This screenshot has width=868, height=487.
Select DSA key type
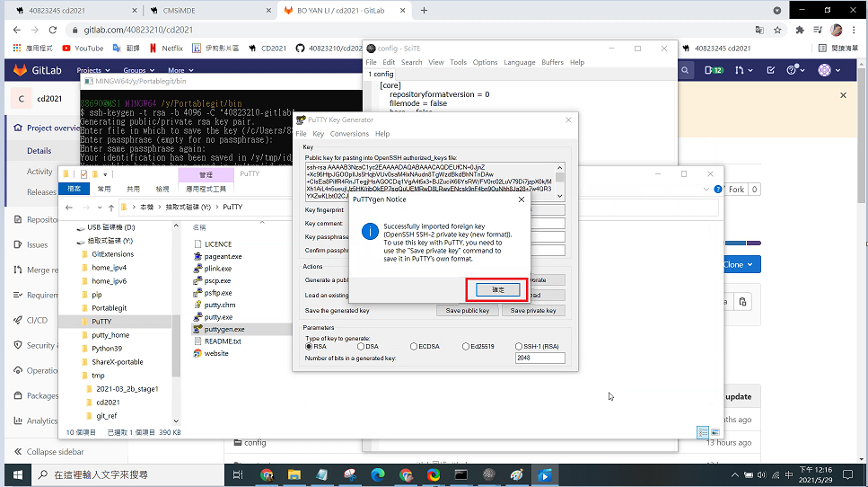[367, 347]
